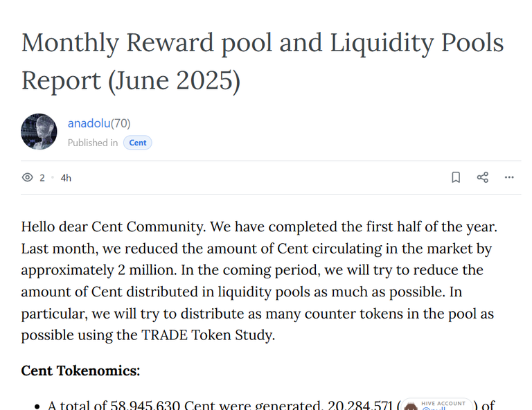Click the 'TRADE Token Study' text

coord(206,335)
